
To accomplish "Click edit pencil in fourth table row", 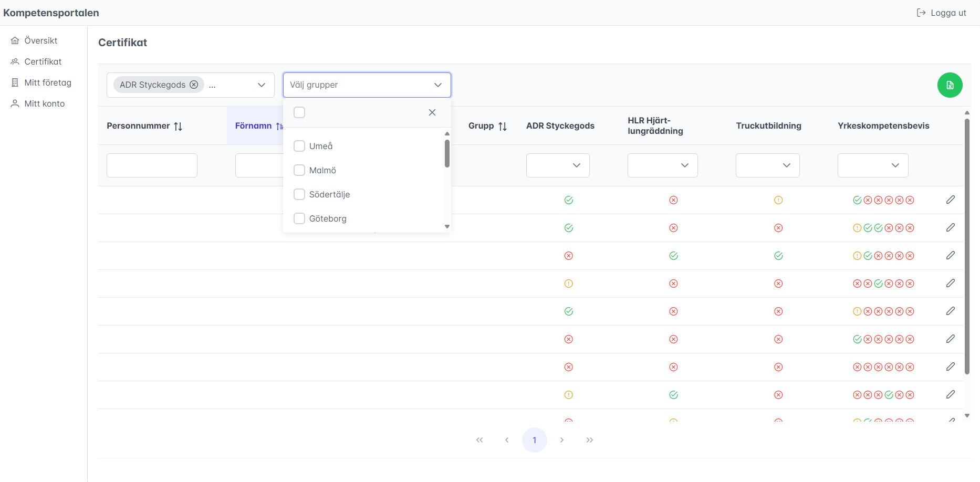I will (951, 283).
